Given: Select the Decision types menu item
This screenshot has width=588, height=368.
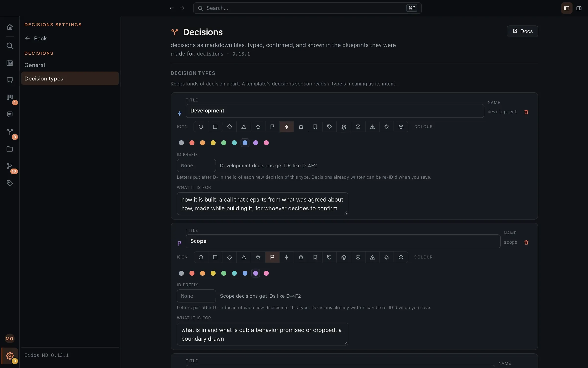Looking at the screenshot, I should (70, 79).
